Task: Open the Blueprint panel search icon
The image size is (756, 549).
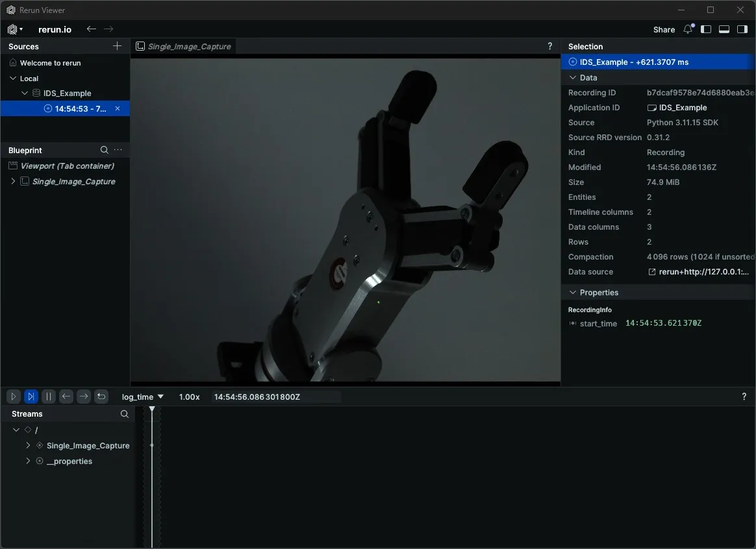Action: [104, 150]
